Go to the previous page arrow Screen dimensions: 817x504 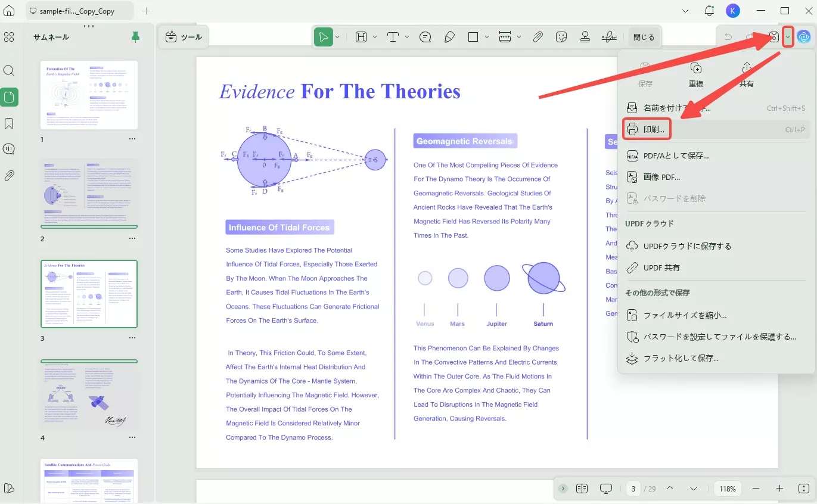(x=670, y=489)
